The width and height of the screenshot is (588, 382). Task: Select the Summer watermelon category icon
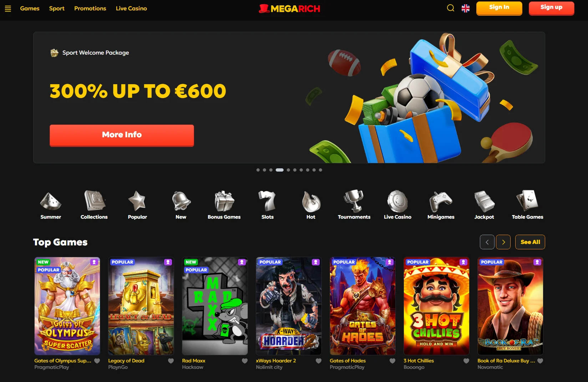(51, 201)
